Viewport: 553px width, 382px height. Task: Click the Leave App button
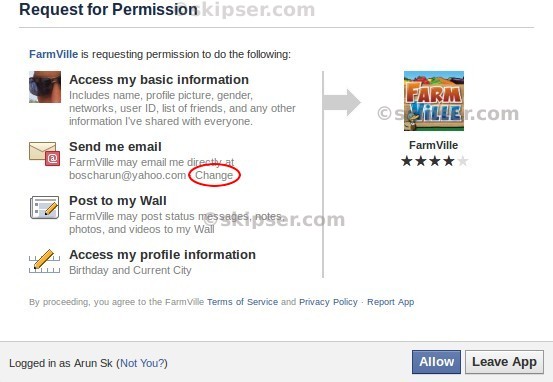click(504, 362)
